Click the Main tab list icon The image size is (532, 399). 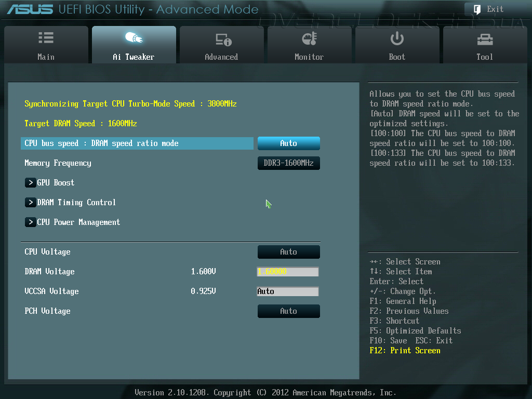pyautogui.click(x=46, y=37)
